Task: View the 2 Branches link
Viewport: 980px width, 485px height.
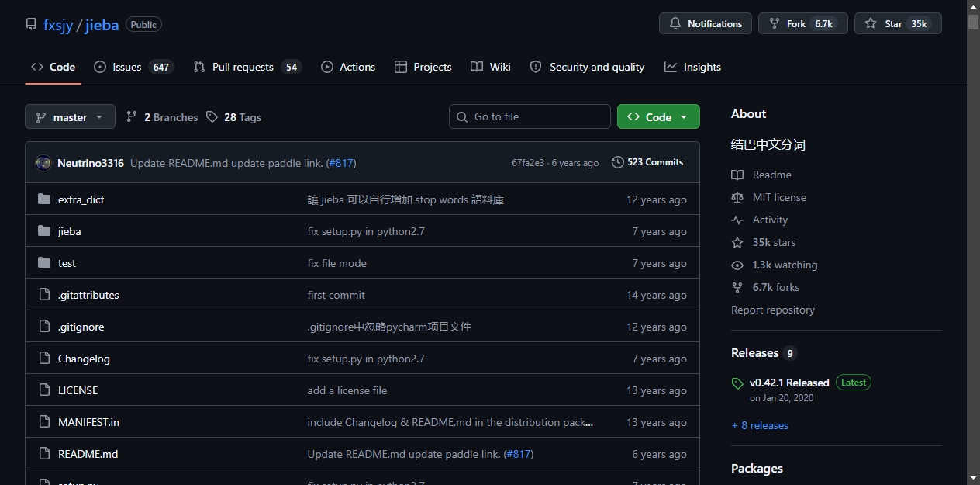Action: click(x=161, y=117)
